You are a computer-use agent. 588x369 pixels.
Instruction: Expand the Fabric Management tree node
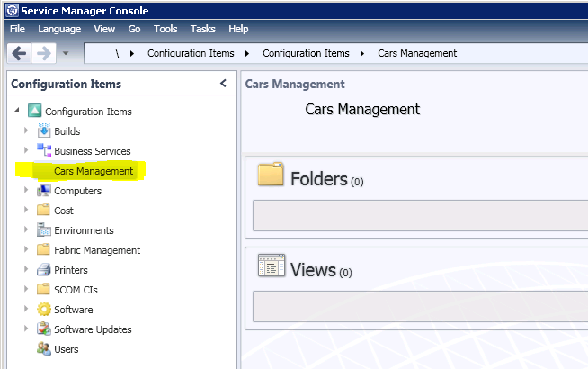tap(27, 250)
